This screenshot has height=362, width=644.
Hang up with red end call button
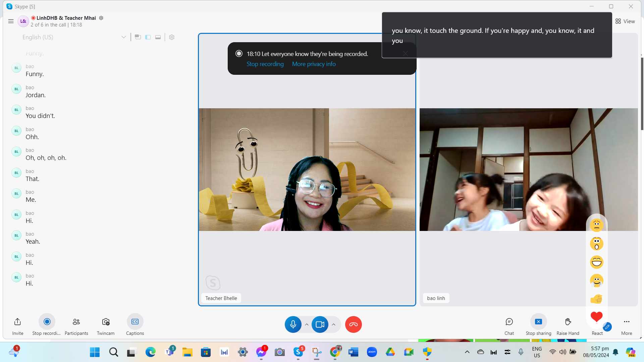[353, 324]
